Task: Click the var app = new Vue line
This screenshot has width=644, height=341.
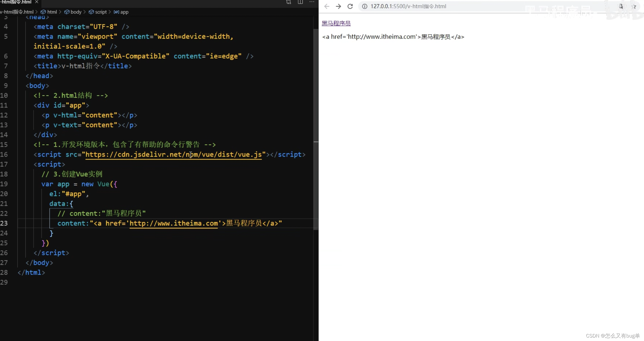Action: point(79,184)
